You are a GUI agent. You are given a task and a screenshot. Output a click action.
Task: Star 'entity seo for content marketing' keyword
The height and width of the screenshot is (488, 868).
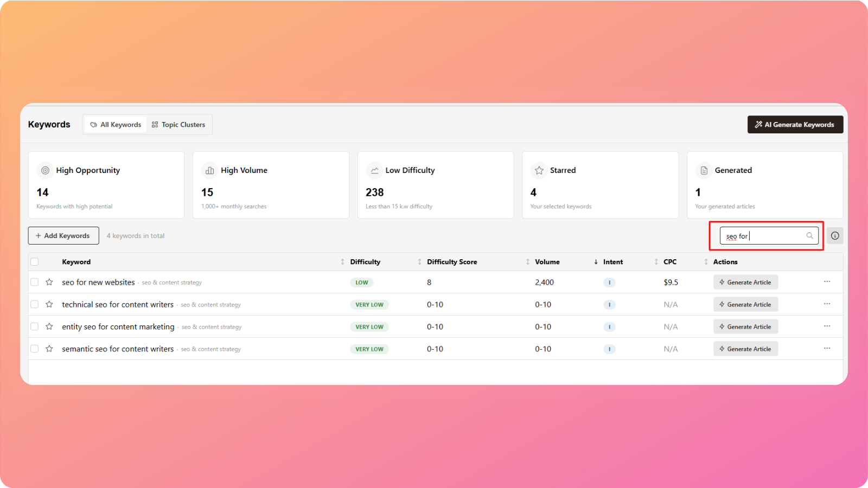point(49,326)
